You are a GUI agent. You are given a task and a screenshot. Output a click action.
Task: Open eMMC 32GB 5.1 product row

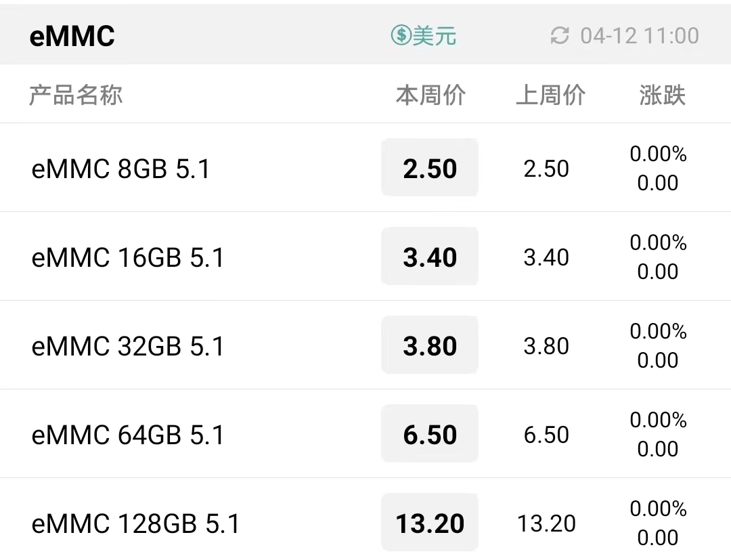pyautogui.click(x=365, y=345)
